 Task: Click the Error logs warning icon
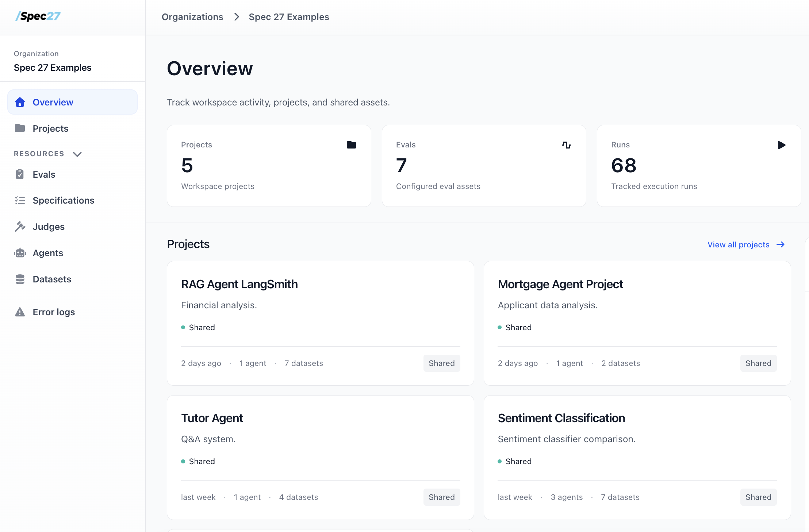click(x=20, y=312)
